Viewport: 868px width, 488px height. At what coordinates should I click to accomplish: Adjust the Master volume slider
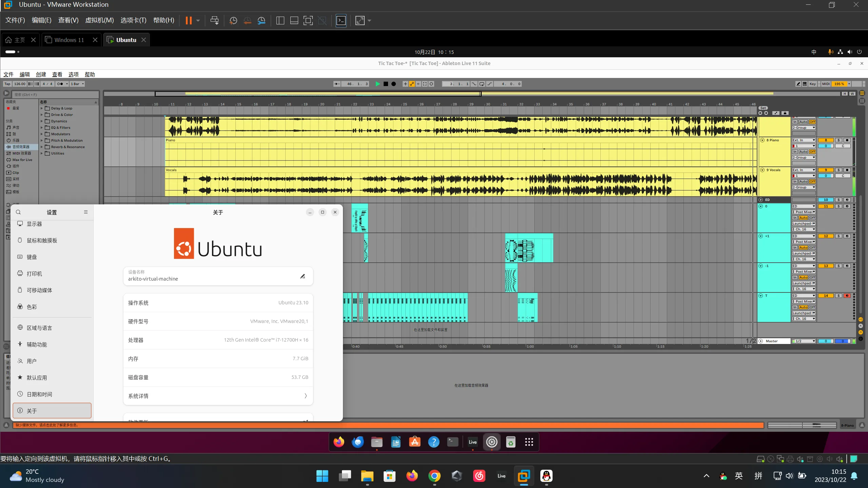pyautogui.click(x=826, y=341)
